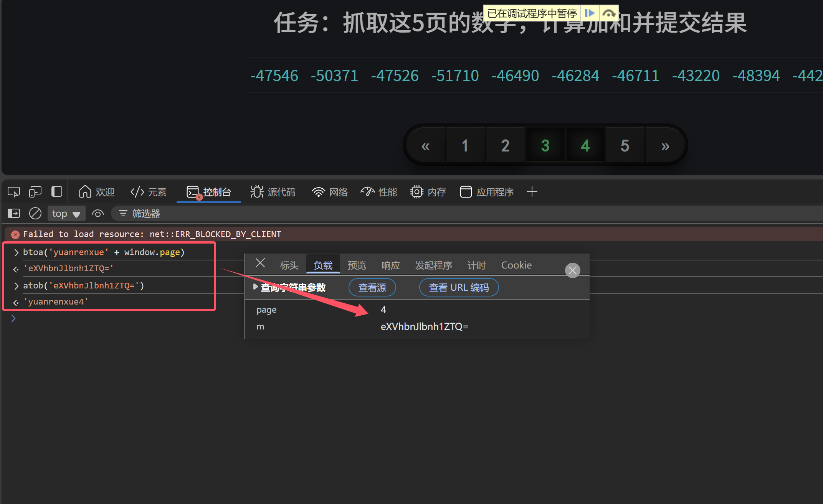
Task: Switch to the 网络 (Network) tab
Action: tap(330, 192)
